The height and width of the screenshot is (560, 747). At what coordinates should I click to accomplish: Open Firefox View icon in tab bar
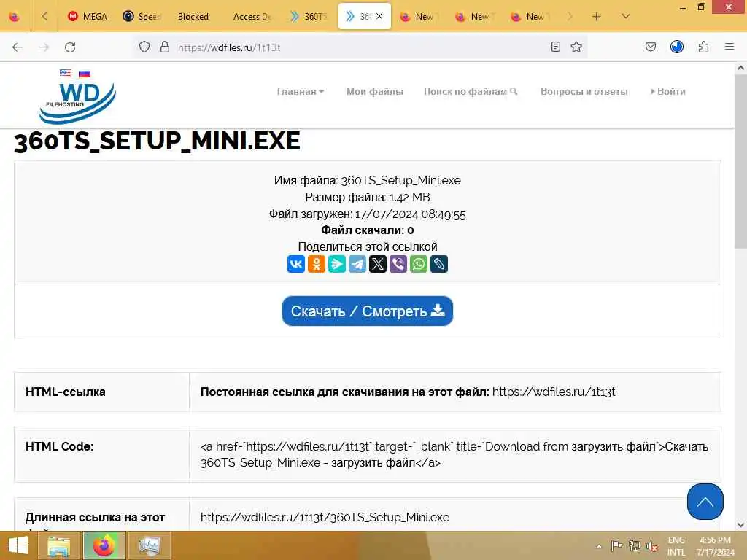click(x=15, y=17)
